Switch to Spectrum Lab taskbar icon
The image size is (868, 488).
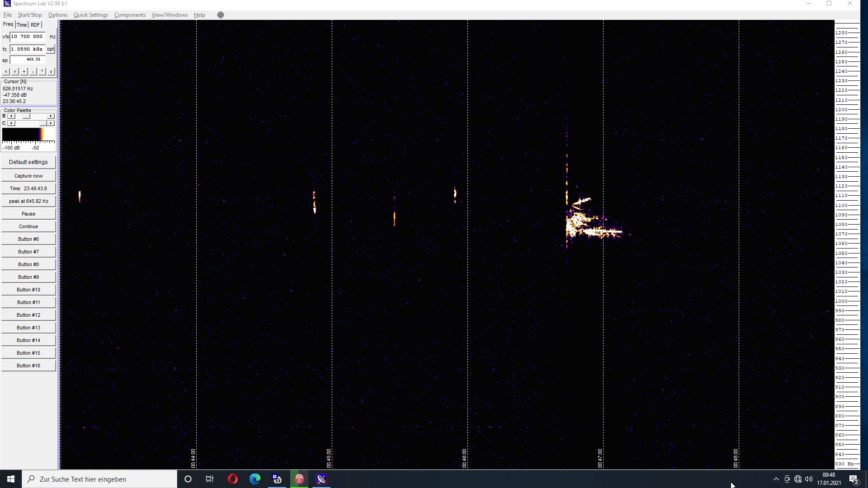point(321,479)
